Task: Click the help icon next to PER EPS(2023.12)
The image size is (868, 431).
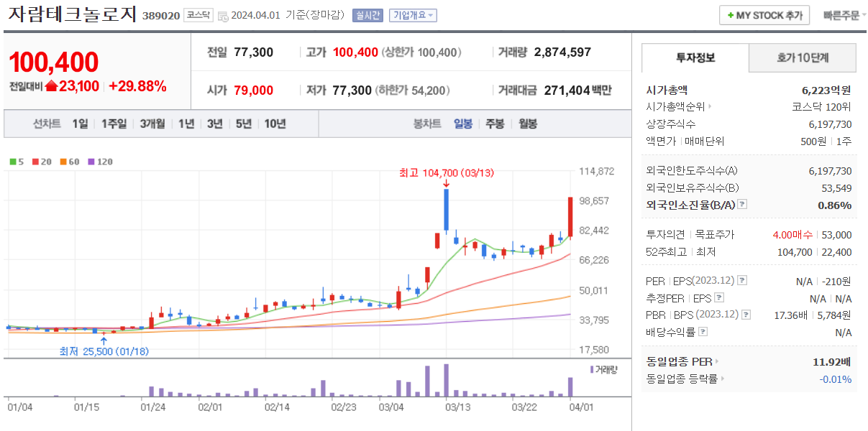Action: click(742, 281)
